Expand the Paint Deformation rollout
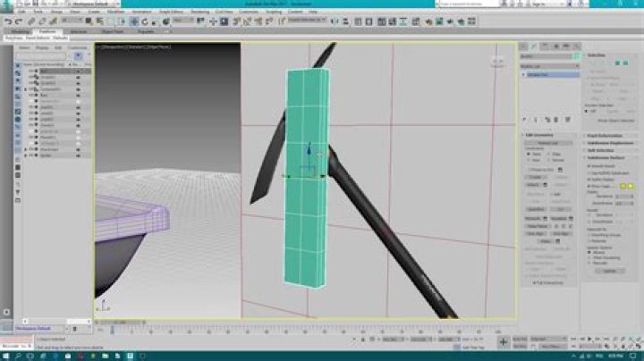The height and width of the screenshot is (361, 644). tap(610, 136)
